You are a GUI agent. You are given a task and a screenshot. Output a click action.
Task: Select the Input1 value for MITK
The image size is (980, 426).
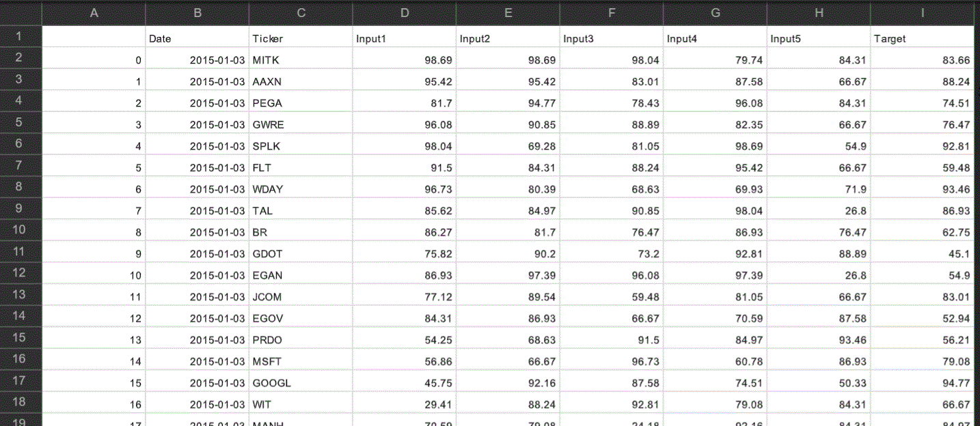[405, 60]
